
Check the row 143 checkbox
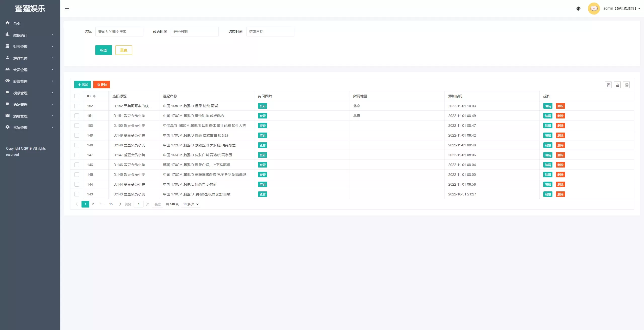coord(77,194)
